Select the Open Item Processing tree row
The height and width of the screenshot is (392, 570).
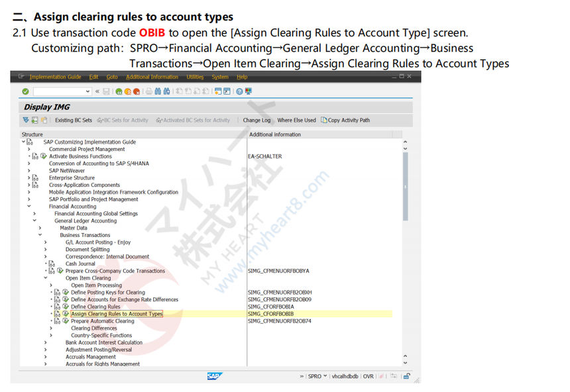[96, 285]
